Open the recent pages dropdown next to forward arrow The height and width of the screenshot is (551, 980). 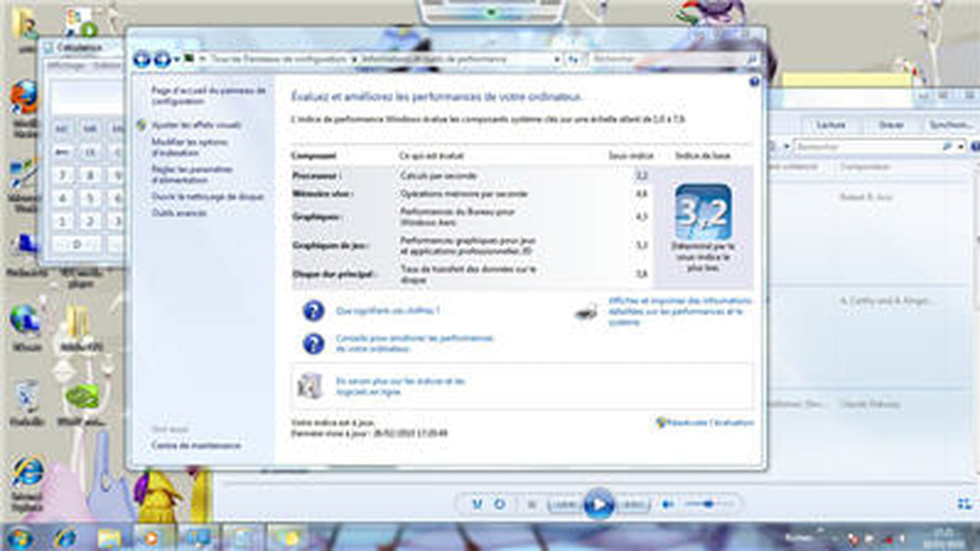coord(176,59)
